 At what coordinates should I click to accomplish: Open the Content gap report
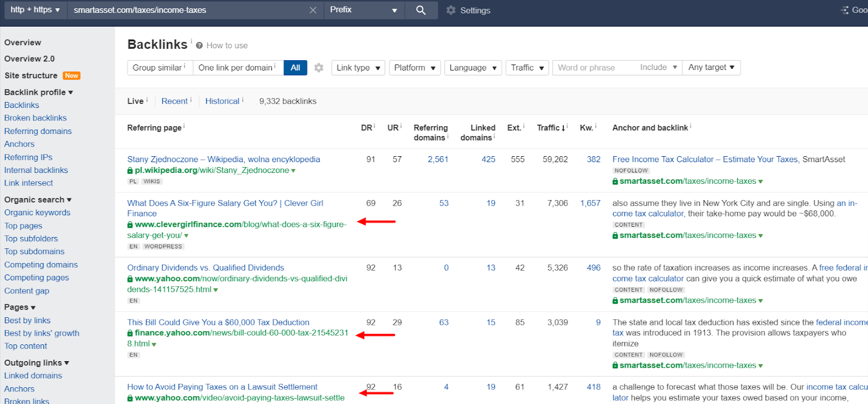click(x=27, y=291)
